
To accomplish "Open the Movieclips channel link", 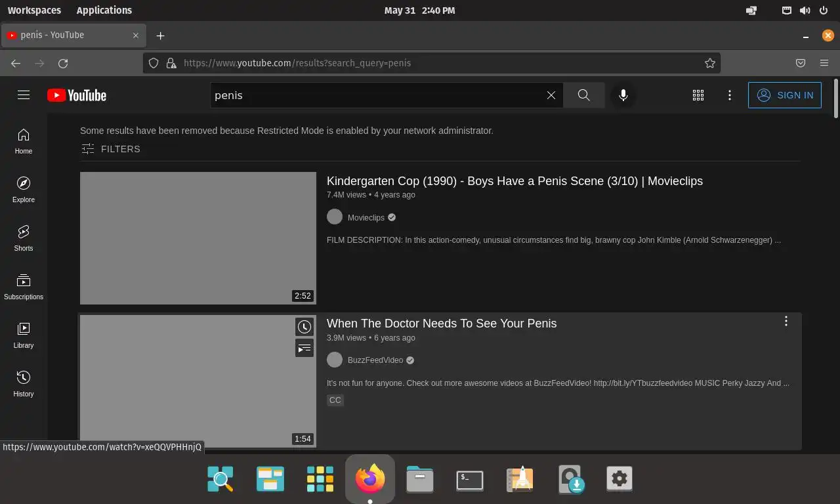I will coord(366,217).
